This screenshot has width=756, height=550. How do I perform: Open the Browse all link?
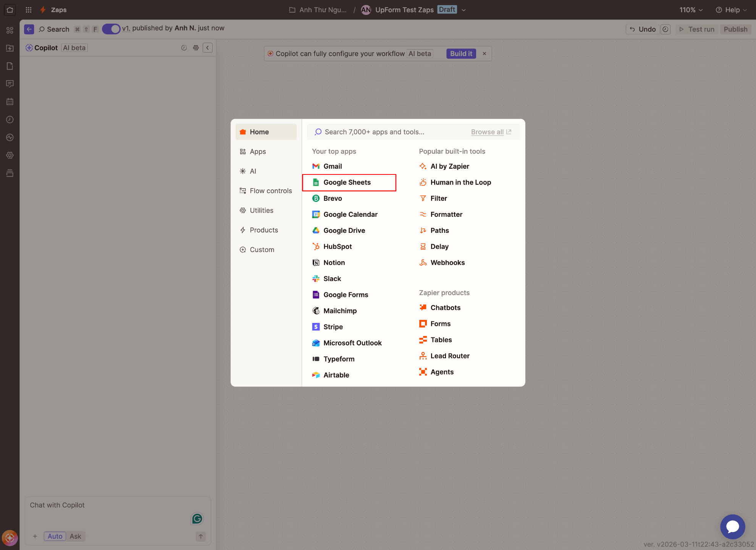(491, 132)
